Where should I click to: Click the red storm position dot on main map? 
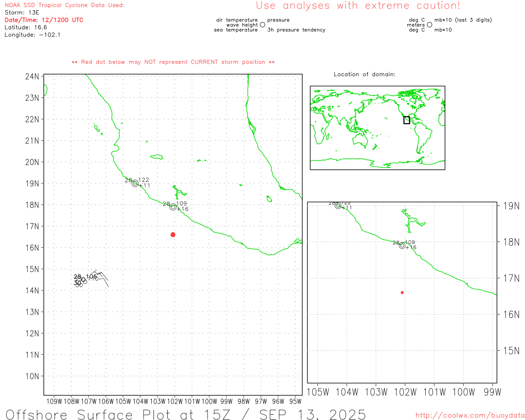[173, 235]
